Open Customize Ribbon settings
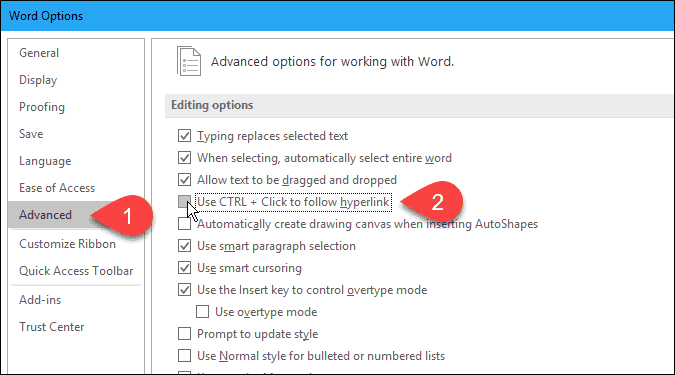Viewport: 675px width, 375px height. (x=67, y=244)
